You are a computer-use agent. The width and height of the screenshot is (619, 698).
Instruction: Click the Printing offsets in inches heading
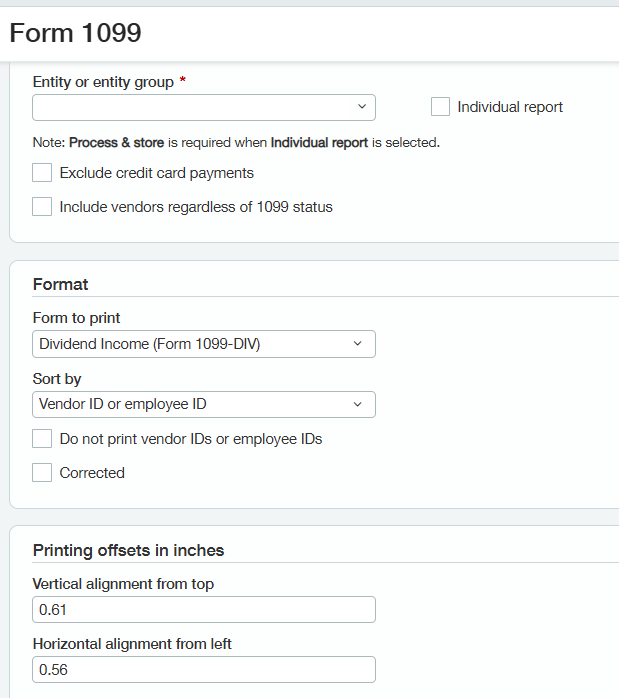pos(128,550)
